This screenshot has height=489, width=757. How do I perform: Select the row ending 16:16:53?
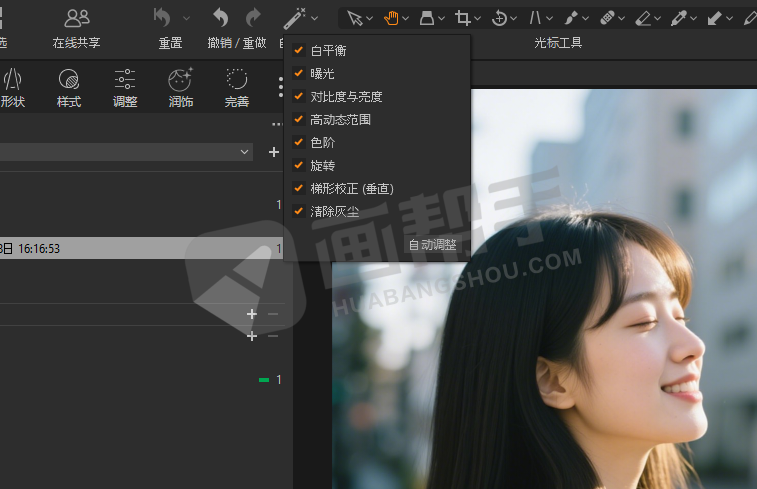click(141, 248)
